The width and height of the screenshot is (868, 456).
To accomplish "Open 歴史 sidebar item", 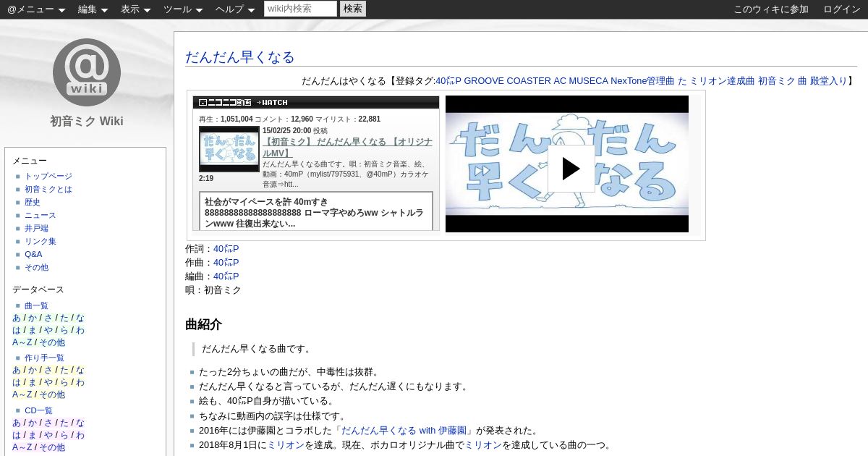I will click(33, 202).
